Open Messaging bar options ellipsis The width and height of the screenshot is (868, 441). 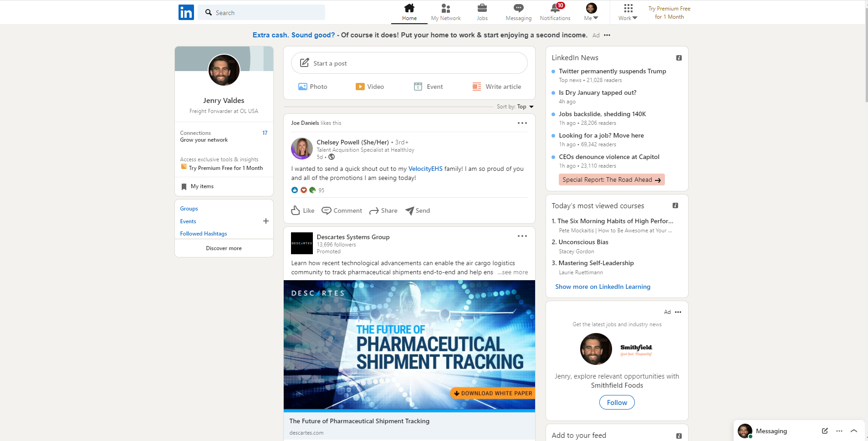click(x=839, y=431)
